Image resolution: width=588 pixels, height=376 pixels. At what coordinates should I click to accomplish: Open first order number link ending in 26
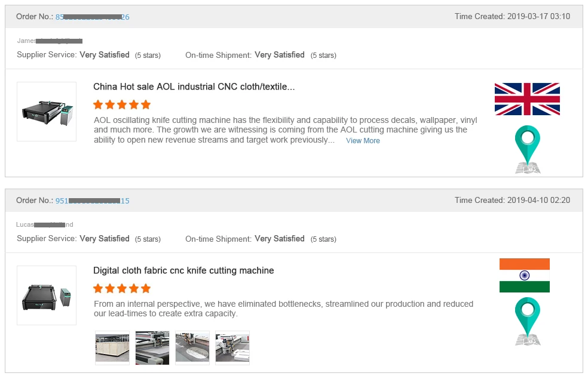pos(93,17)
